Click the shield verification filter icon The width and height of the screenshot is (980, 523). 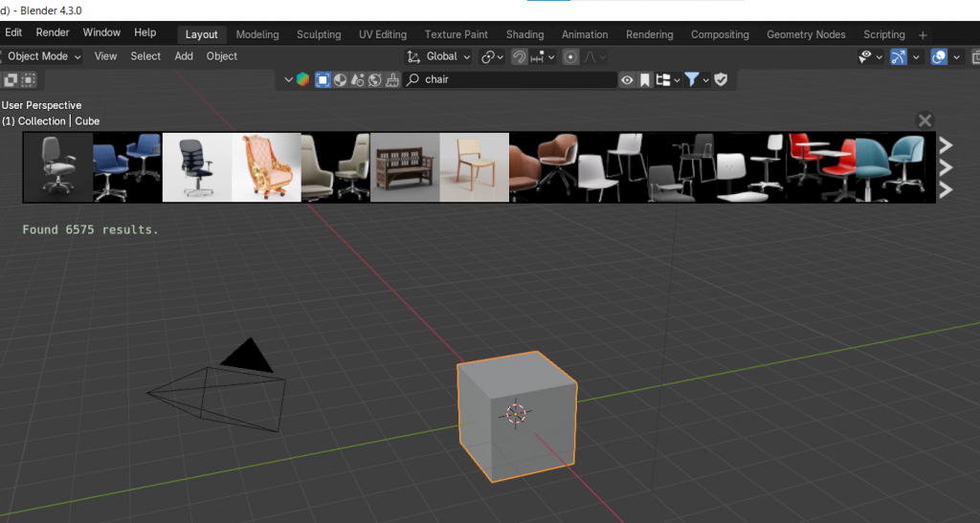pos(721,79)
